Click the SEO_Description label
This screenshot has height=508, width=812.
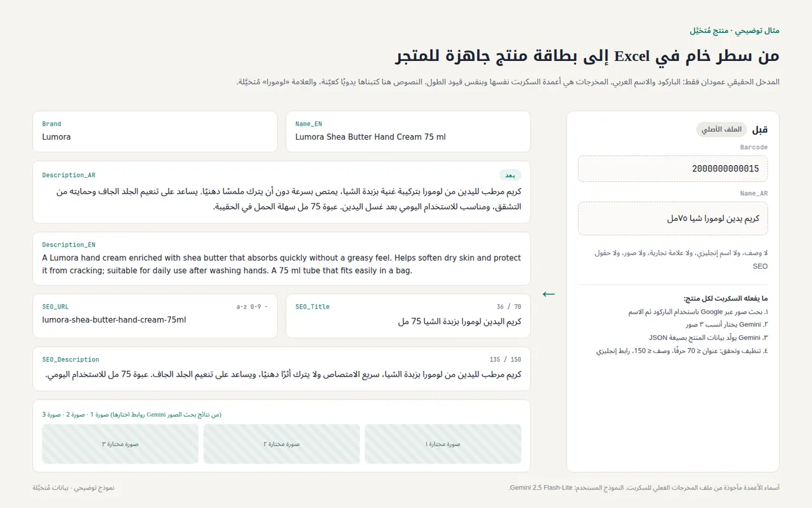pos(70,359)
